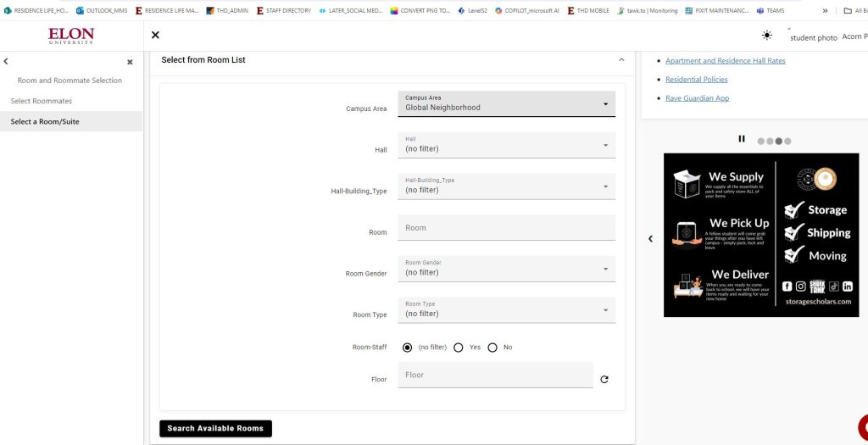Viewport: 868px width, 445px height.
Task: Select the Room-Staff No radio button
Action: point(492,348)
